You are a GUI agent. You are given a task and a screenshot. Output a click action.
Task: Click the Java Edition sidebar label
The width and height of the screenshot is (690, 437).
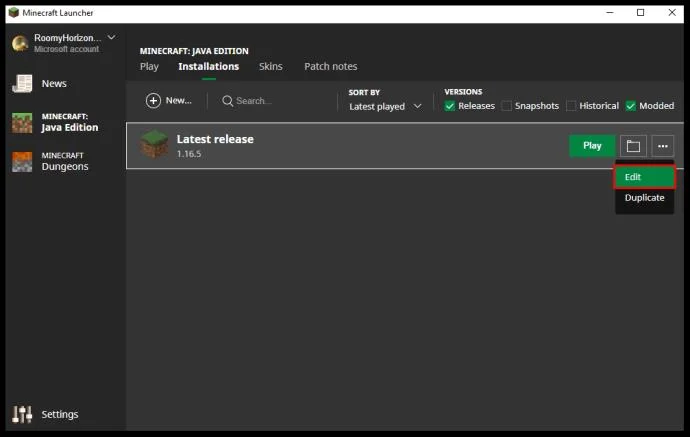click(70, 127)
